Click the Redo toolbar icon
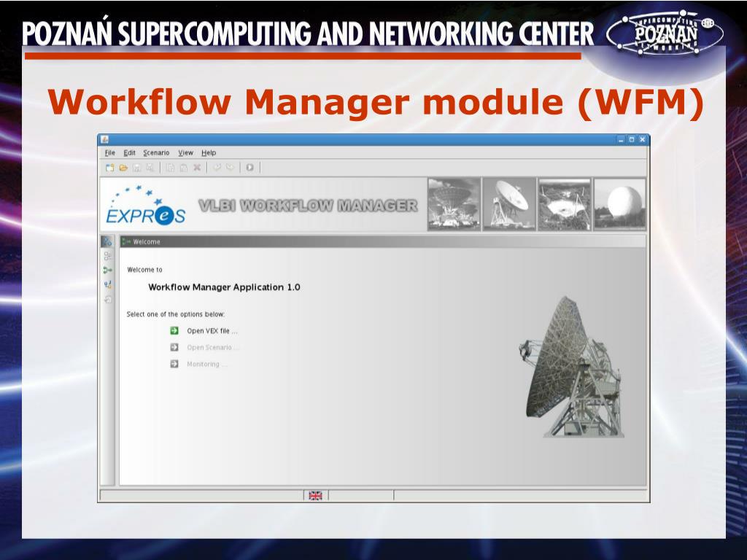 pos(230,168)
